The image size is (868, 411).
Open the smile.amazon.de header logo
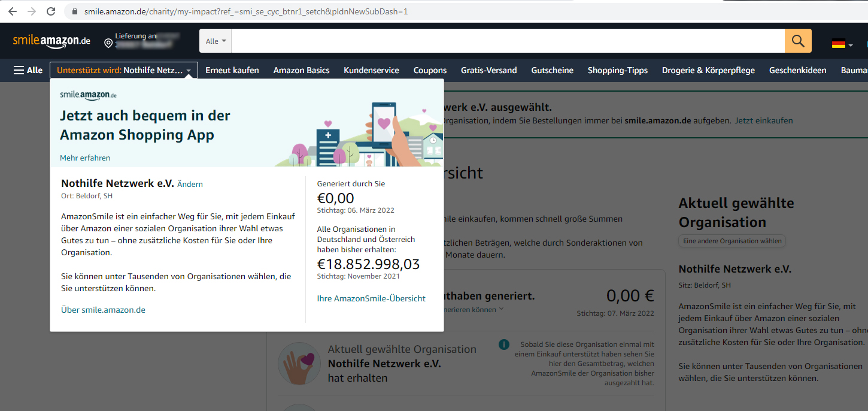(51, 41)
